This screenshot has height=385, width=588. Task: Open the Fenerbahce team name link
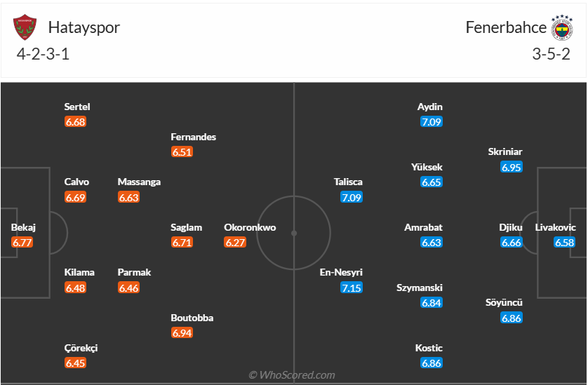point(506,27)
